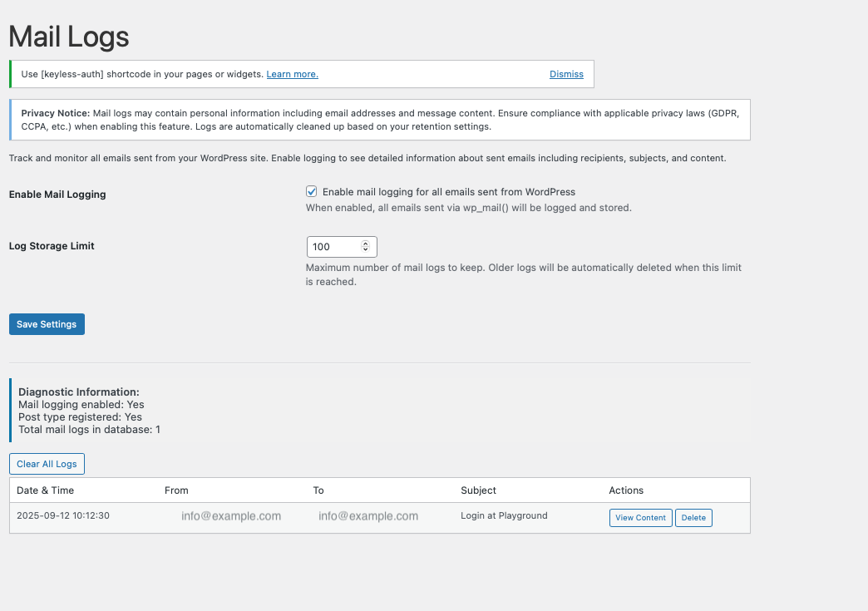The image size is (868, 611).
Task: Click the To column header
Action: (318, 490)
